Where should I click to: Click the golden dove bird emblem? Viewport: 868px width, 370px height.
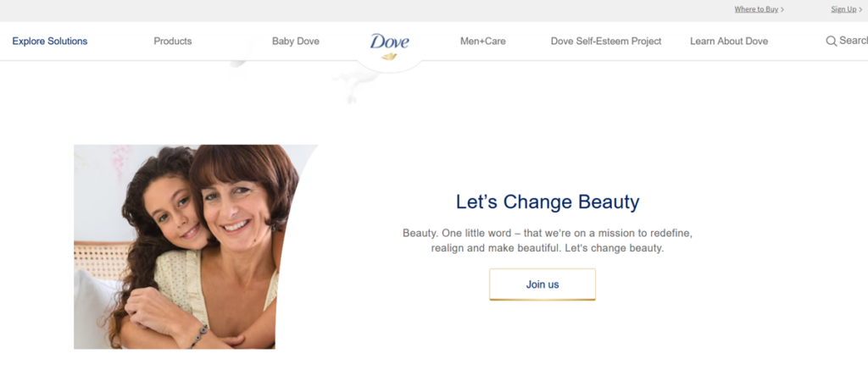pos(389,56)
